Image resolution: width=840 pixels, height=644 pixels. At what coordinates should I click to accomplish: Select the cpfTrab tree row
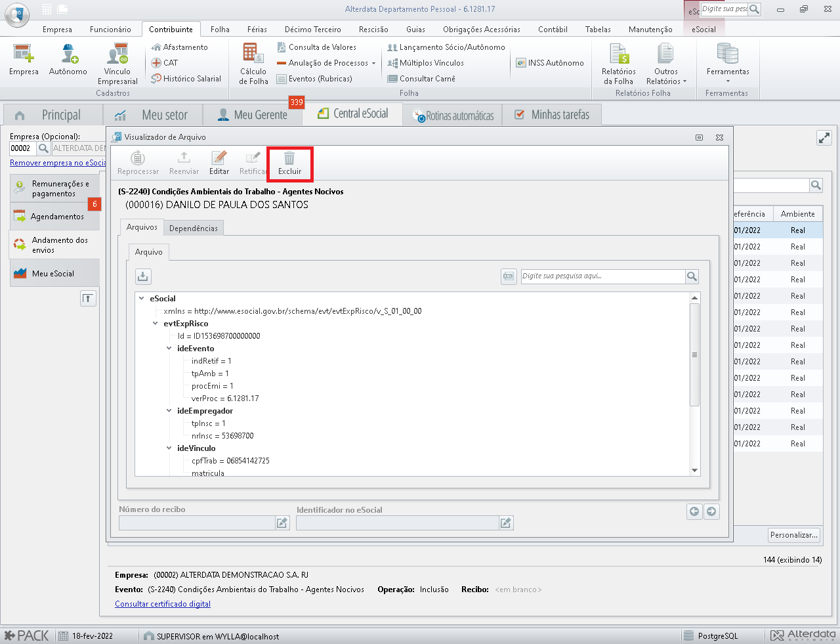[230, 461]
